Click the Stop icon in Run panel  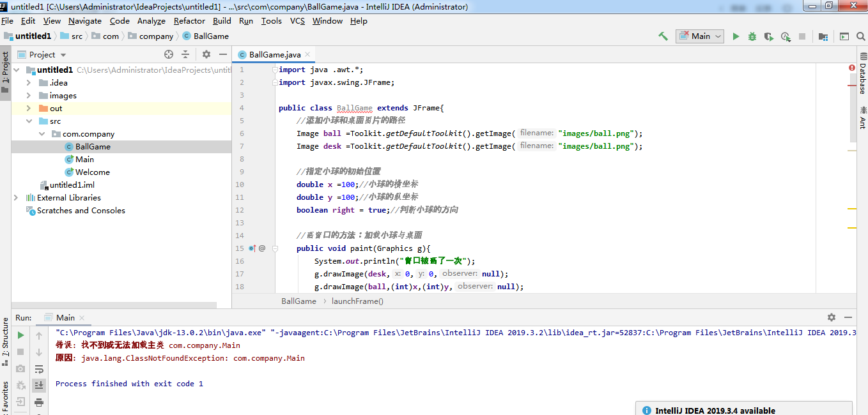point(20,352)
